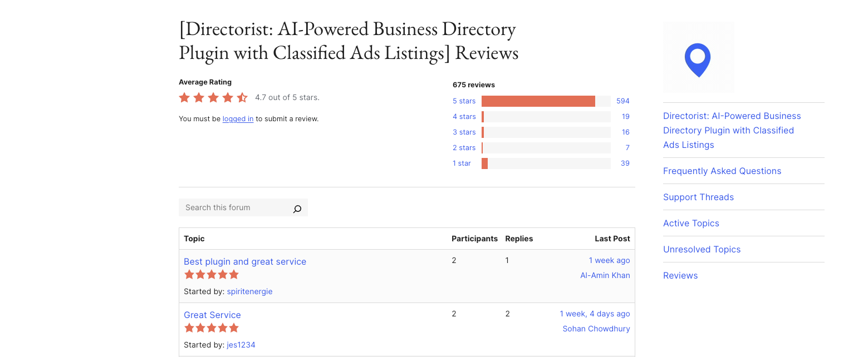Image resolution: width=868 pixels, height=357 pixels.
Task: Click the 1 star rating bar
Action: [546, 163]
